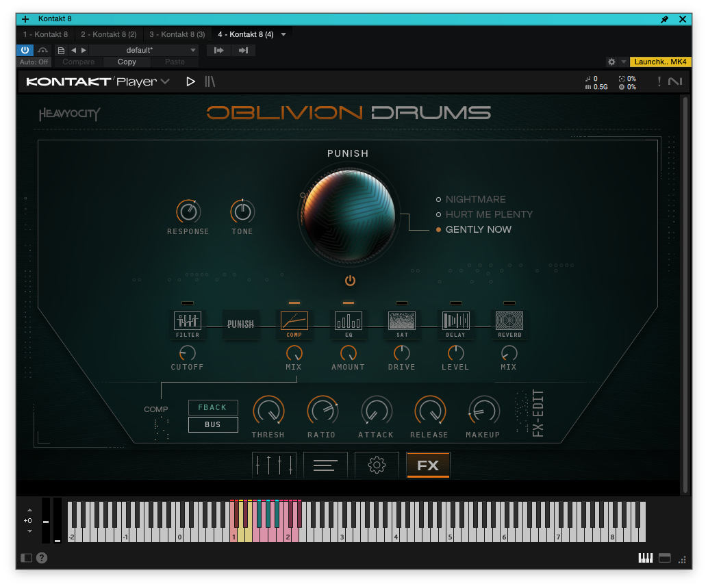
Task: Toggle the left sidebar panel icon
Action: point(27,558)
